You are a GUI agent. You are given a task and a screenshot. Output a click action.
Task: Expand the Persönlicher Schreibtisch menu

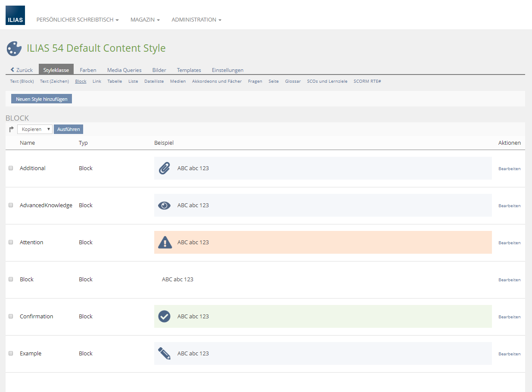78,20
